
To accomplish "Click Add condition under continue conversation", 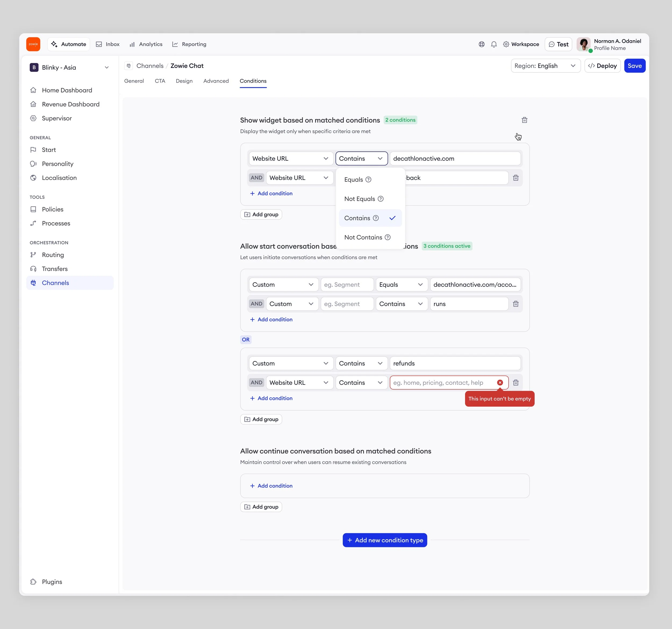I will pos(271,486).
